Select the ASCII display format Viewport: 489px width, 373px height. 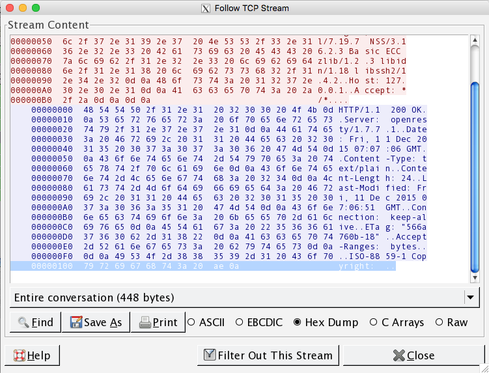pyautogui.click(x=206, y=322)
